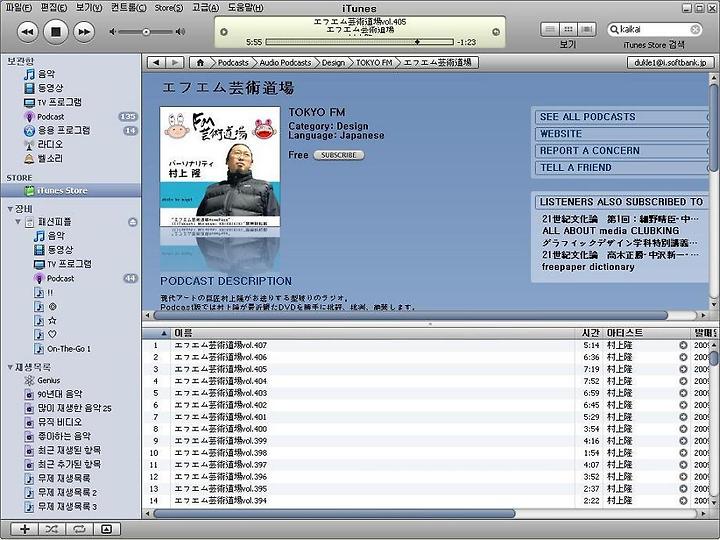Open Podcasts breadcrumb

point(233,62)
